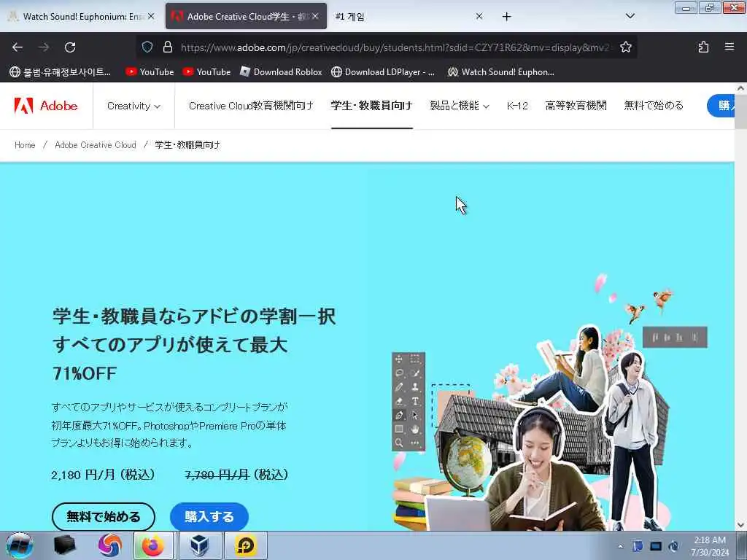This screenshot has height=560, width=747.
Task: Go to Home breadcrumb link
Action: click(25, 145)
